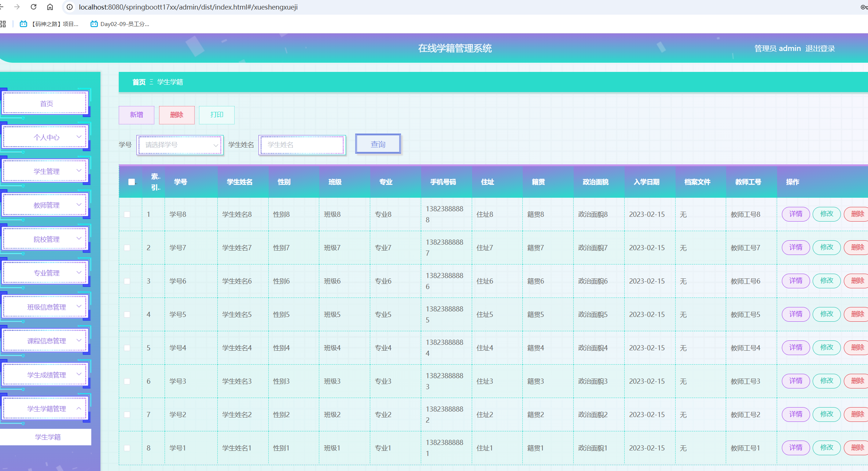This screenshot has height=471, width=868.
Task: Select all rows with header checkbox
Action: pyautogui.click(x=131, y=182)
